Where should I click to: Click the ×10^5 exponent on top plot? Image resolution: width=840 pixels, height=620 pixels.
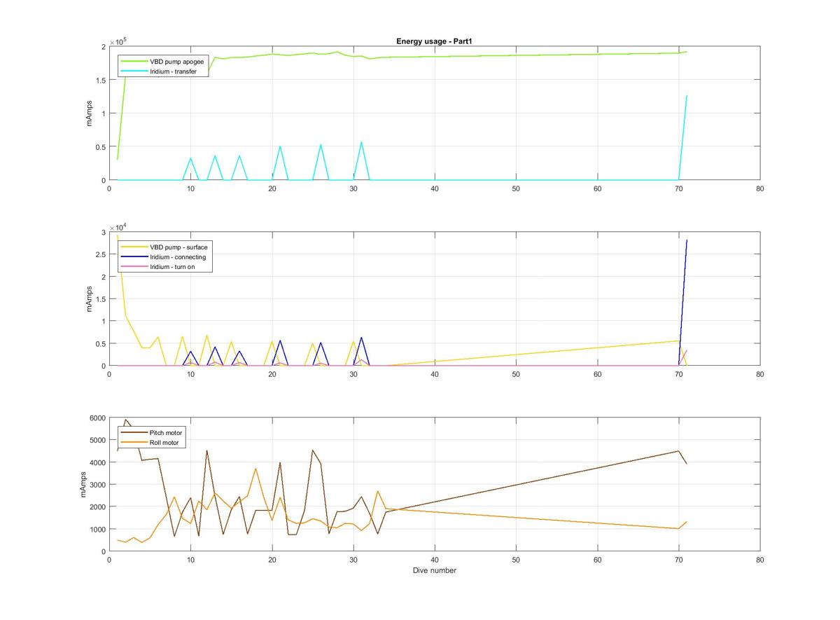pos(117,42)
